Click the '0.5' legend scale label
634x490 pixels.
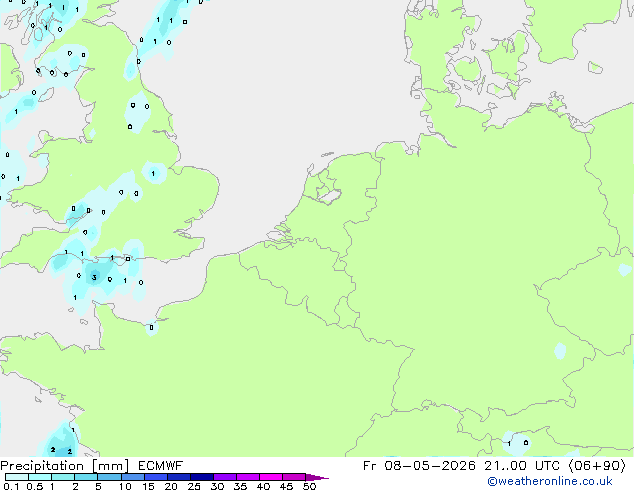pos(35,486)
